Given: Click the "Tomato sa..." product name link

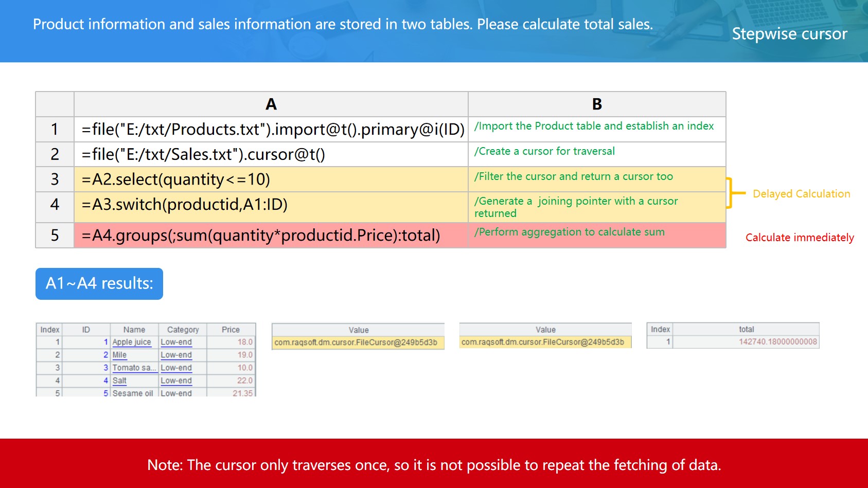Looking at the screenshot, I should (x=134, y=368).
